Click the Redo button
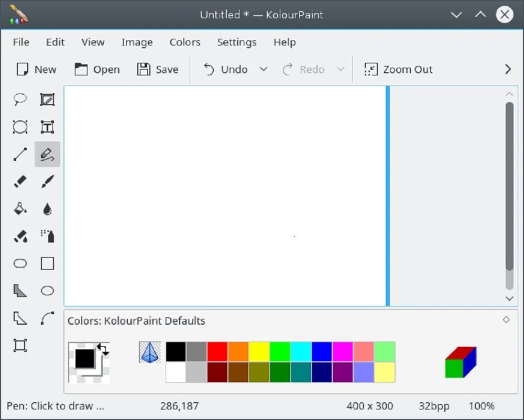This screenshot has height=420, width=524. pyautogui.click(x=303, y=70)
